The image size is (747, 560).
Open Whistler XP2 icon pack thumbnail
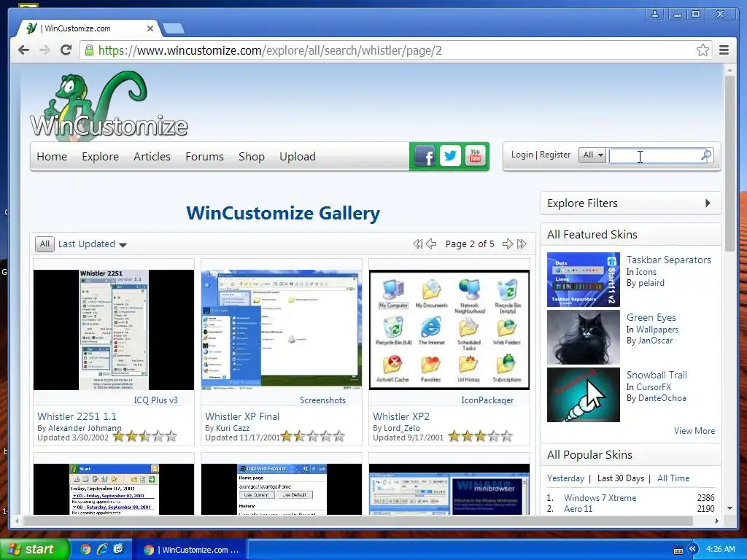tap(449, 330)
